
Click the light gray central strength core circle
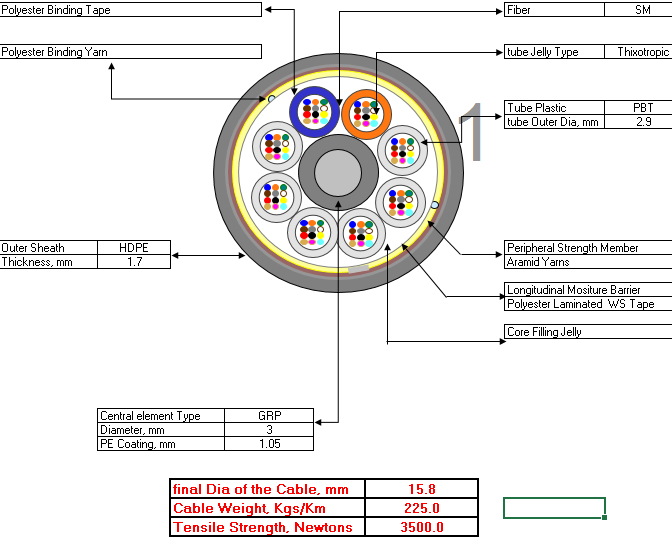(x=338, y=172)
